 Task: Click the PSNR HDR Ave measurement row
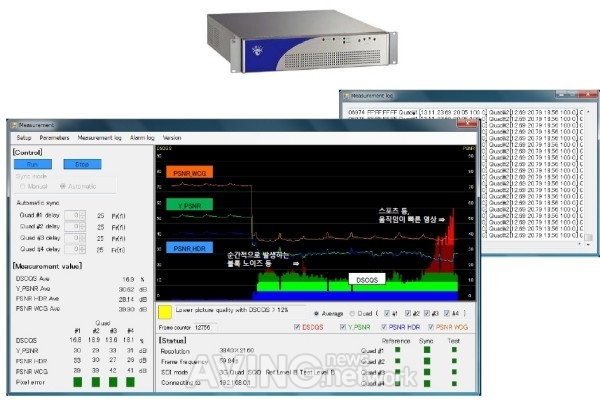(x=82, y=299)
